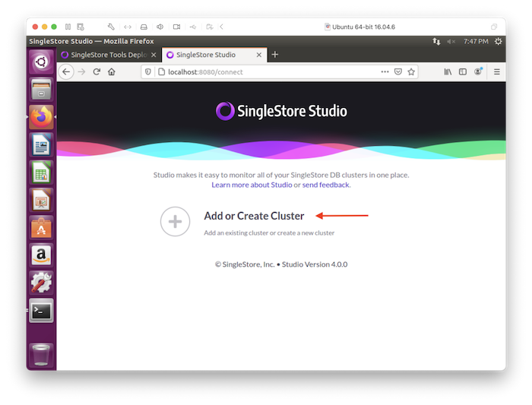Click the Firefox icon in the launcher
The image size is (532, 405).
click(41, 117)
